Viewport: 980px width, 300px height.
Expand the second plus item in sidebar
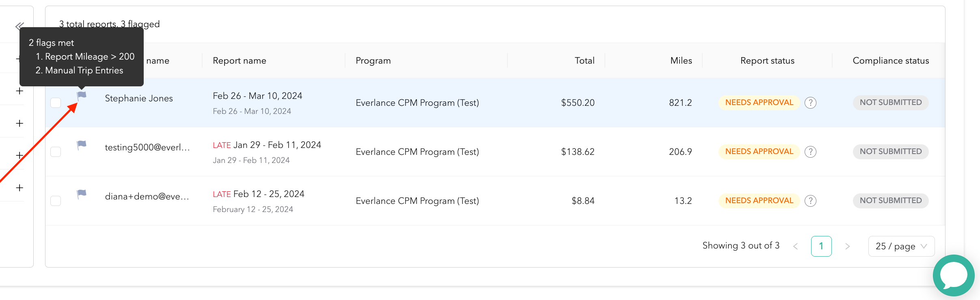(x=19, y=91)
